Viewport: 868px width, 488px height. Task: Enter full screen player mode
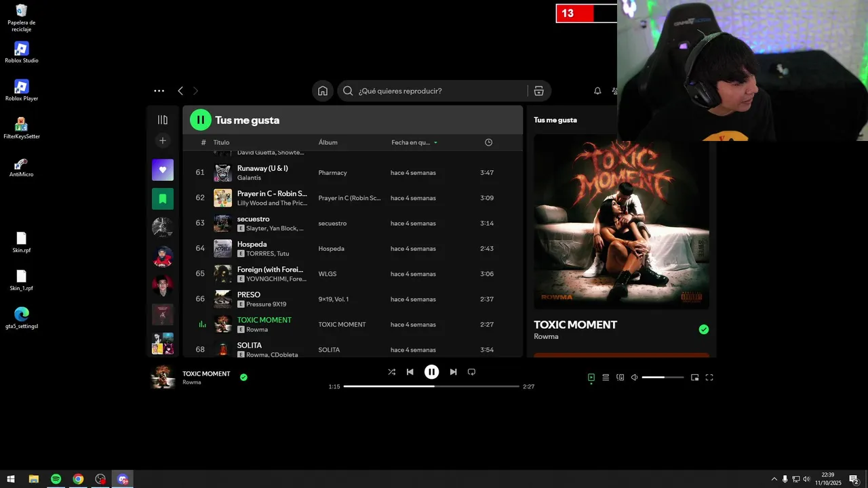(x=709, y=378)
